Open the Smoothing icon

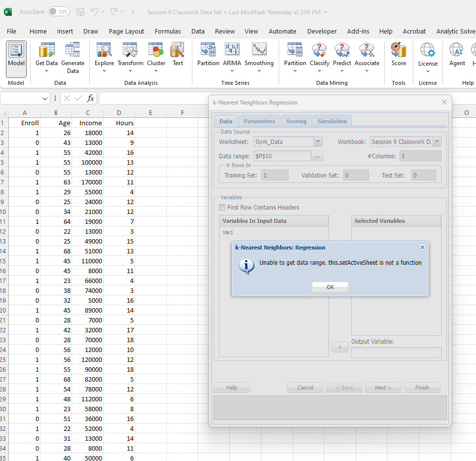(259, 58)
